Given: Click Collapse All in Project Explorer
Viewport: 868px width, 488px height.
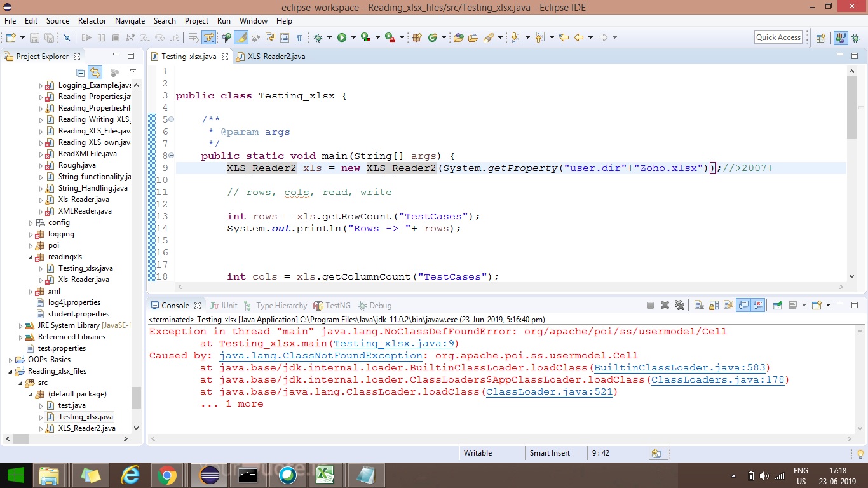Looking at the screenshot, I should (x=80, y=72).
